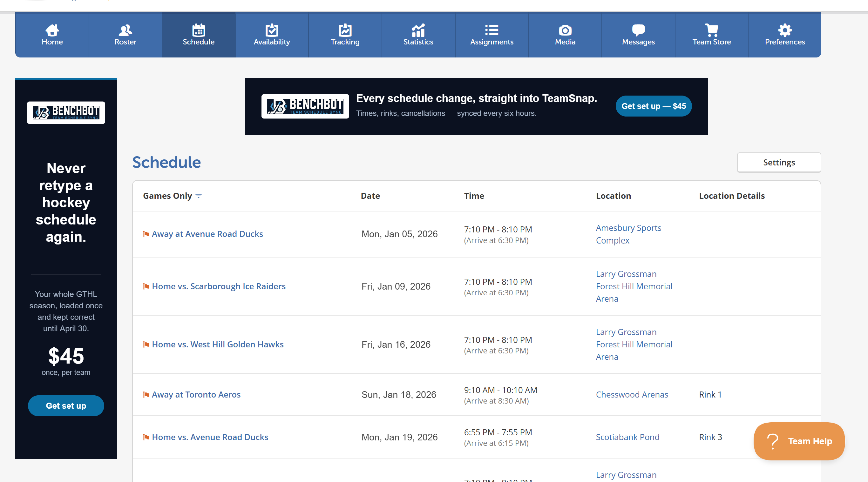Click the Settings button
The width and height of the screenshot is (868, 482).
[x=779, y=162]
